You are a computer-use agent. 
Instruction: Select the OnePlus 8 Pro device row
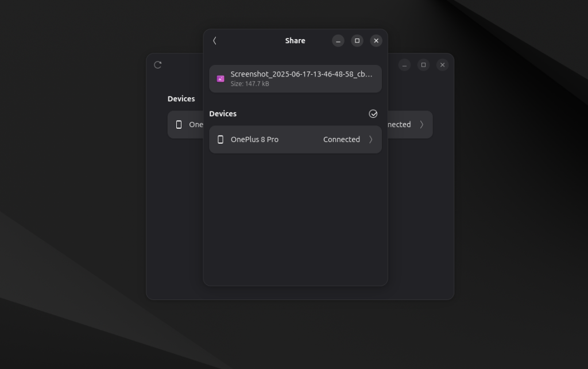pos(296,139)
